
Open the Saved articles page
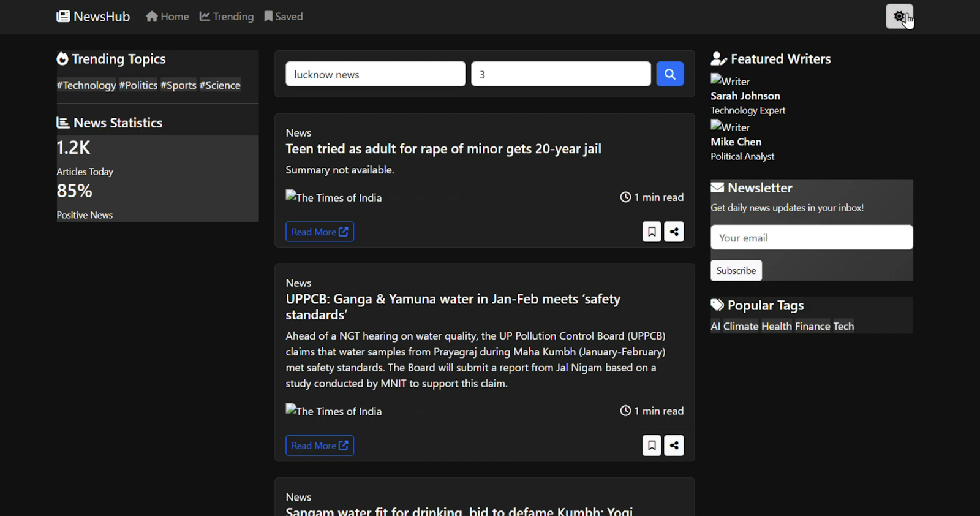284,17
